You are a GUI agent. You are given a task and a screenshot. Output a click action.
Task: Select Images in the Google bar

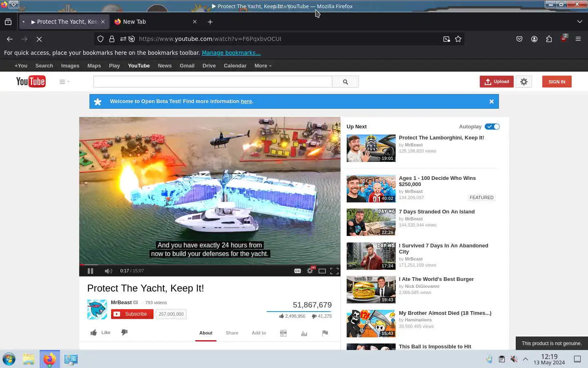[x=70, y=65]
